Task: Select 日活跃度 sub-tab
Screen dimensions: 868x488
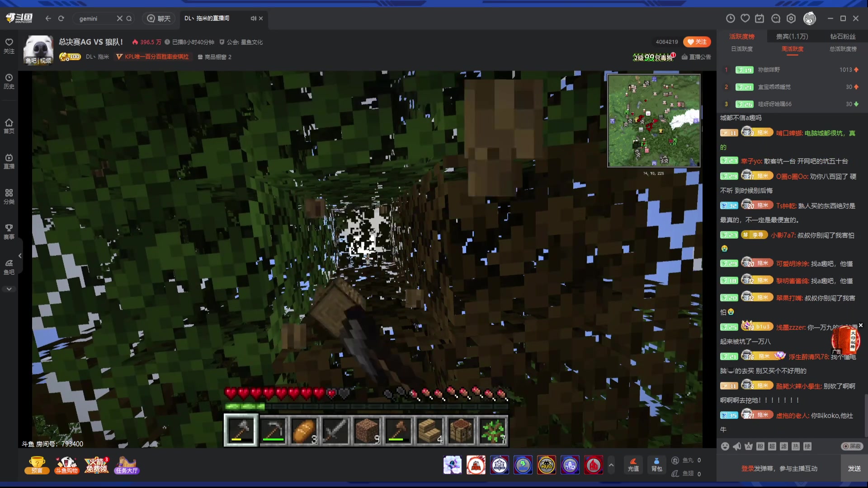Action: coord(742,49)
